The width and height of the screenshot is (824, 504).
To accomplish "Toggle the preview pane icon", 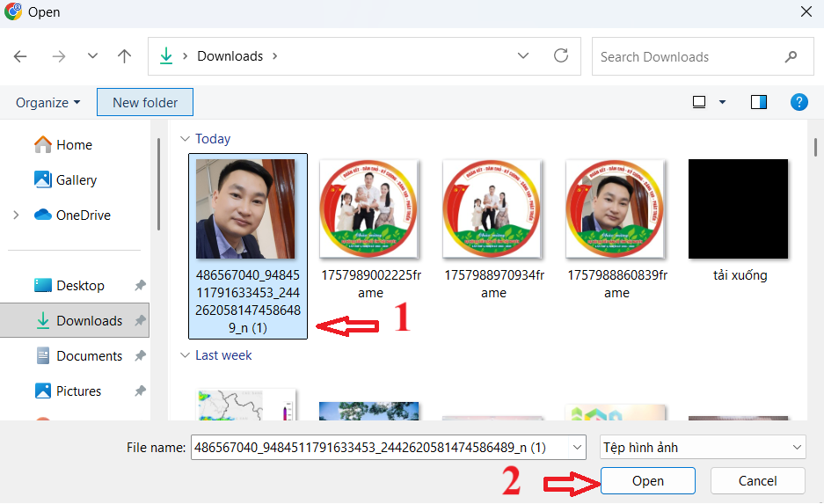I will click(x=759, y=102).
